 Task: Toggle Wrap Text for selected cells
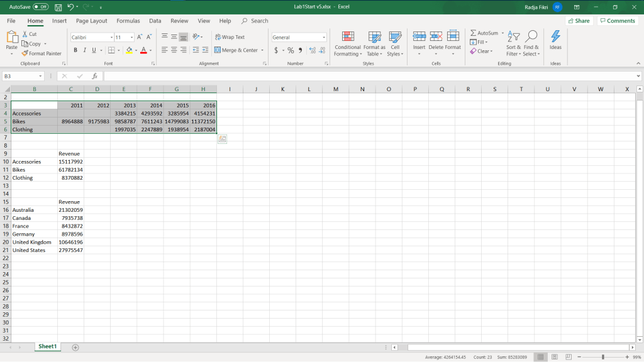tap(230, 37)
